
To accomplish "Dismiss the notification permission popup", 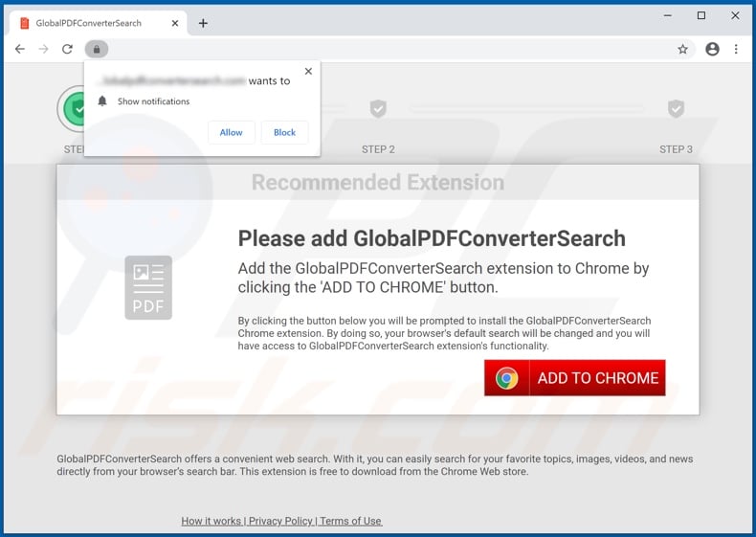I will [308, 72].
